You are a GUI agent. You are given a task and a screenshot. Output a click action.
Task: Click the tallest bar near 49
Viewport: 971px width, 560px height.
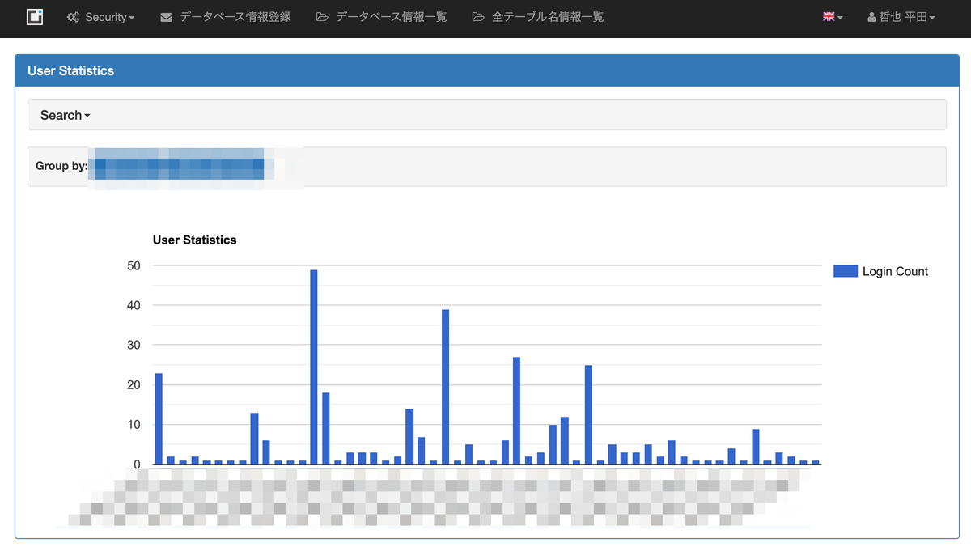point(314,367)
